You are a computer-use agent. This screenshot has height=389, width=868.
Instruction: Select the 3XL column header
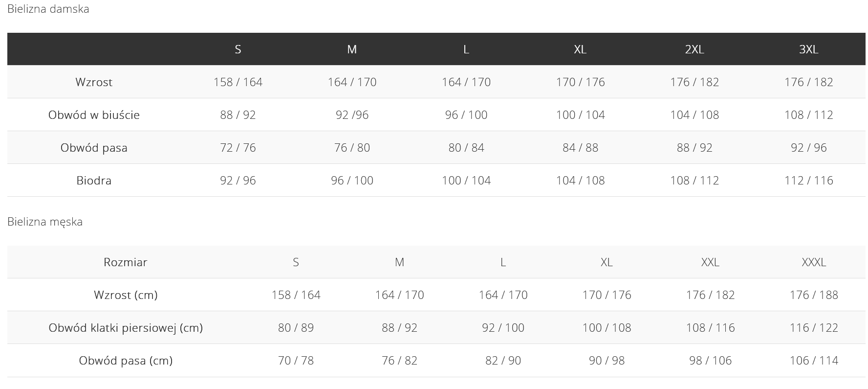pos(808,49)
